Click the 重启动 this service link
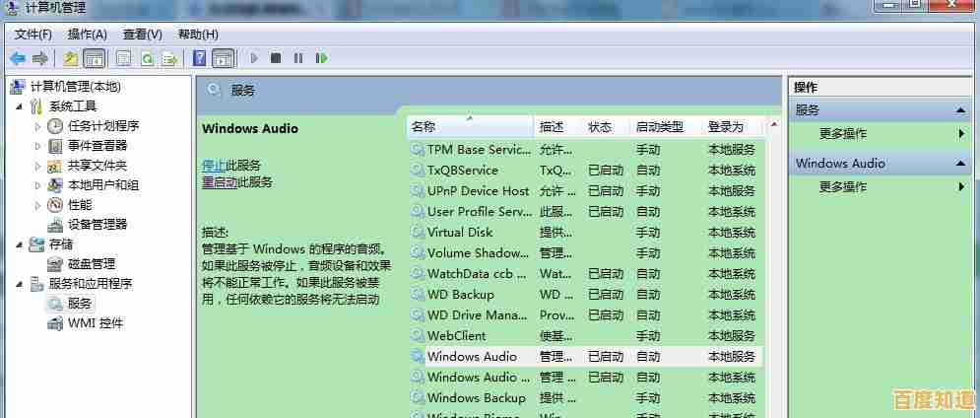Screen dimensions: 980x418 [x=220, y=182]
